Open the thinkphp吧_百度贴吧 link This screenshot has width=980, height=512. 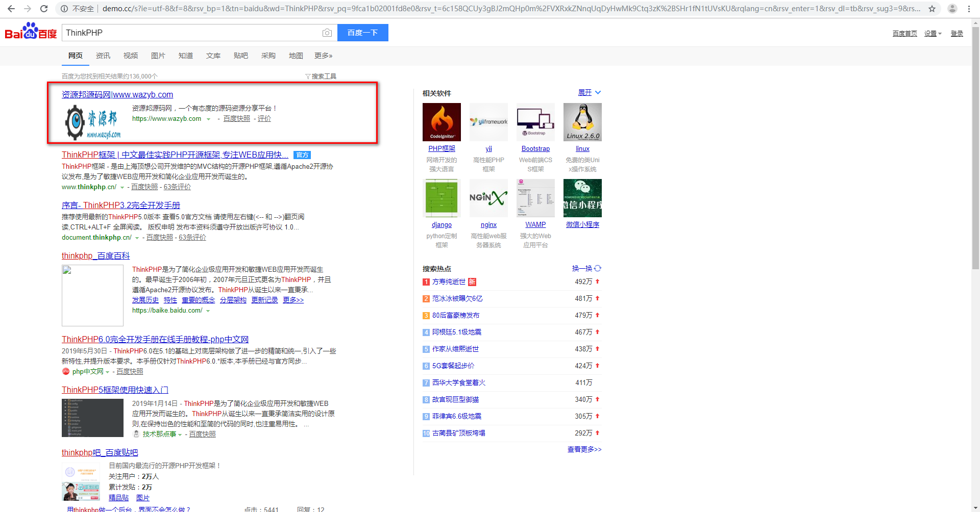[100, 452]
